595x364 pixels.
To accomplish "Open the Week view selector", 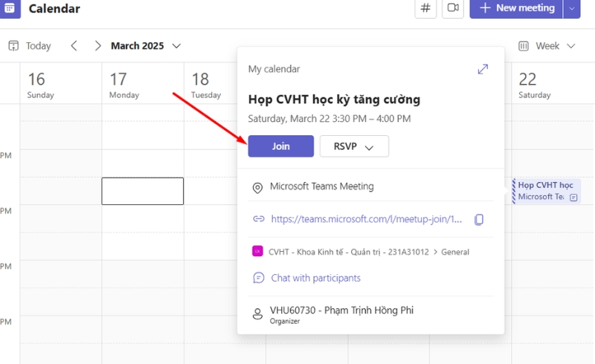I will click(547, 46).
